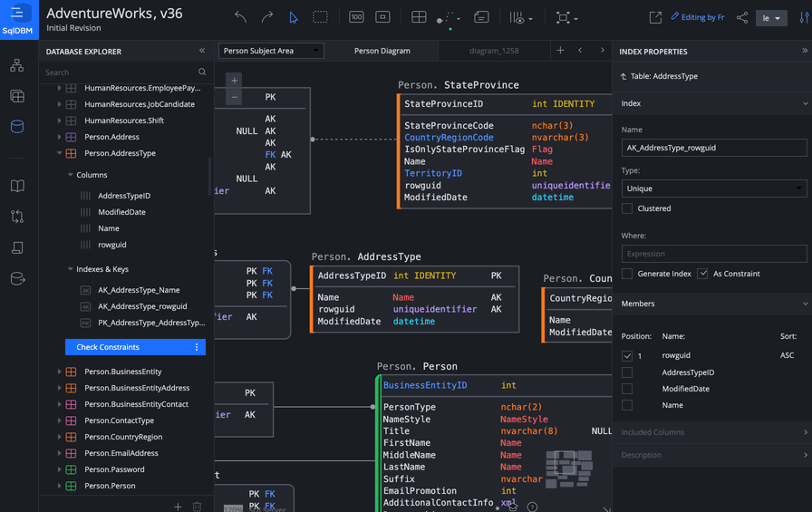Collapse the Database Explorer panel
The image size is (812, 512).
[x=202, y=51]
